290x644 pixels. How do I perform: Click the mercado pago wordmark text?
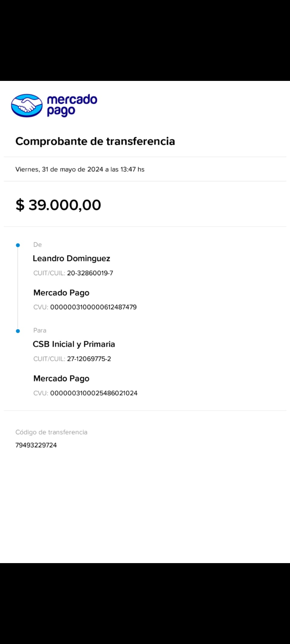[x=72, y=105]
